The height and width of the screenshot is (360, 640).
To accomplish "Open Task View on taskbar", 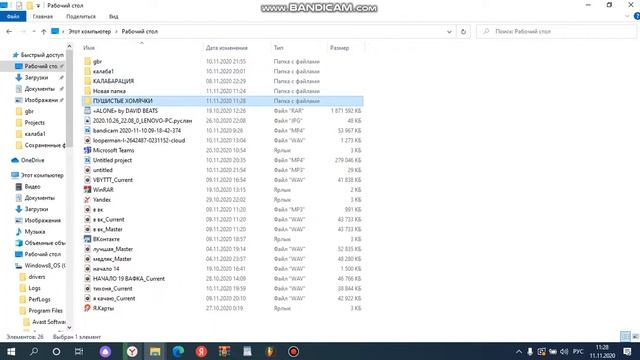I will click(79, 351).
